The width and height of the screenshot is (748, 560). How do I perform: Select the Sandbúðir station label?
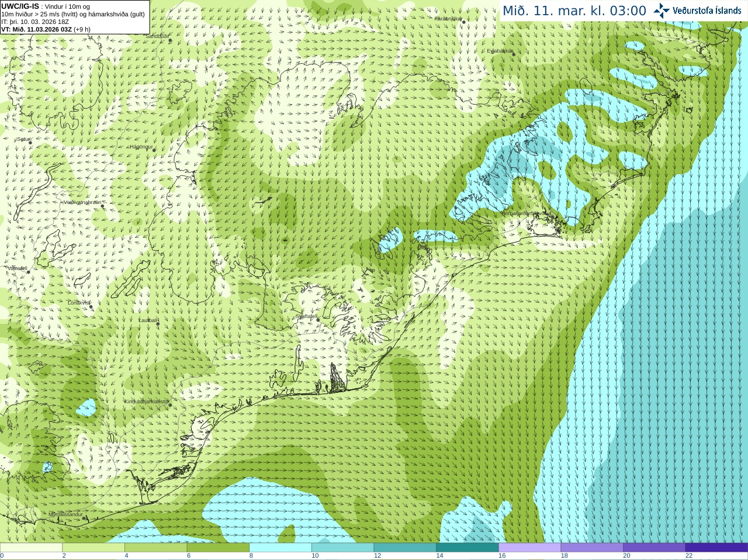tap(157, 36)
